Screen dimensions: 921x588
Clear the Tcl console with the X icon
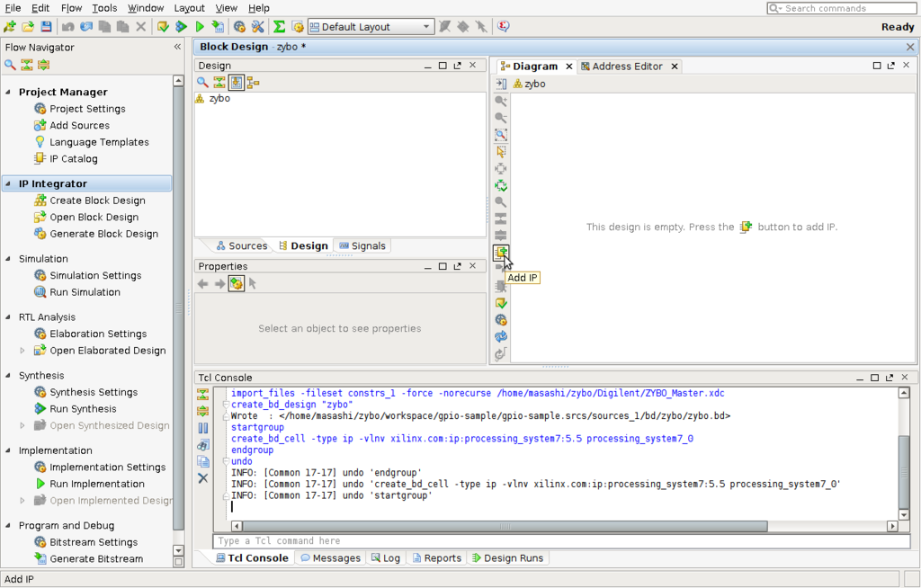(202, 478)
